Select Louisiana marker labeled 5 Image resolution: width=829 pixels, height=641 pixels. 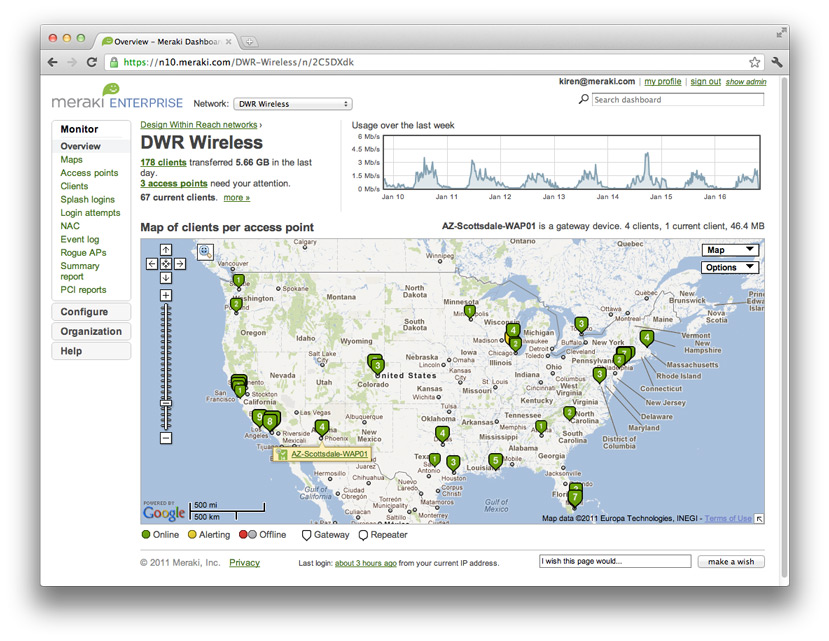pos(495,461)
